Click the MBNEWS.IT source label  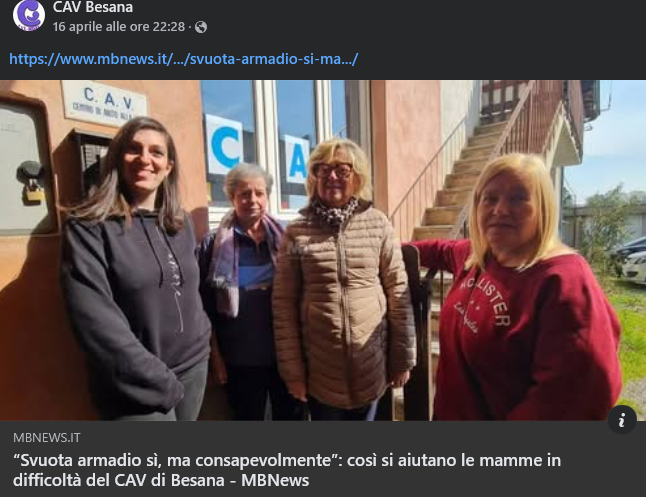(47, 437)
